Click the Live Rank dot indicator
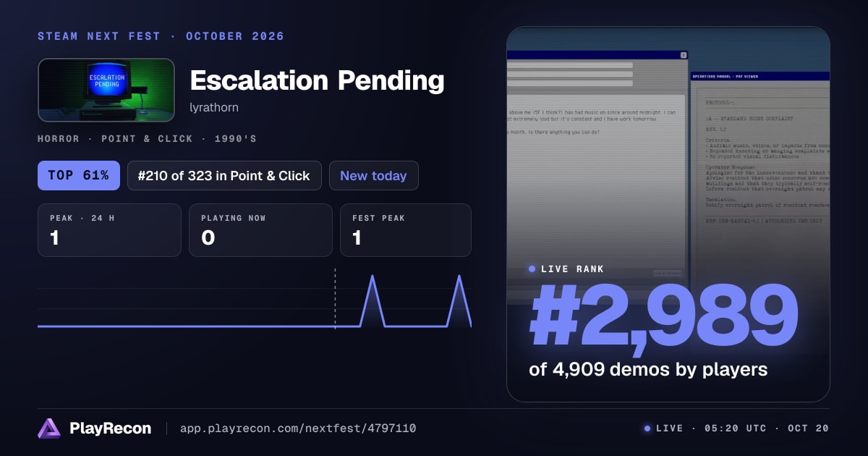 pyautogui.click(x=532, y=269)
